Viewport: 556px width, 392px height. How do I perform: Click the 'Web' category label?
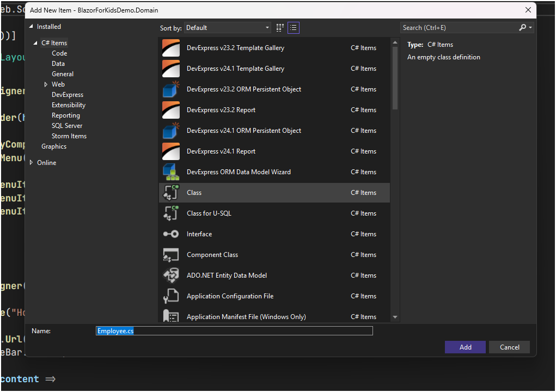[58, 84]
